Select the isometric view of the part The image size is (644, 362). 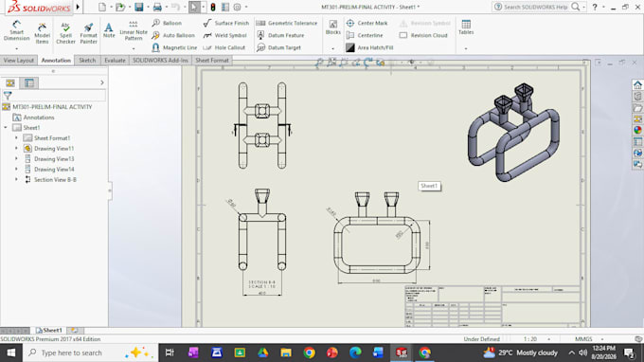(513, 133)
